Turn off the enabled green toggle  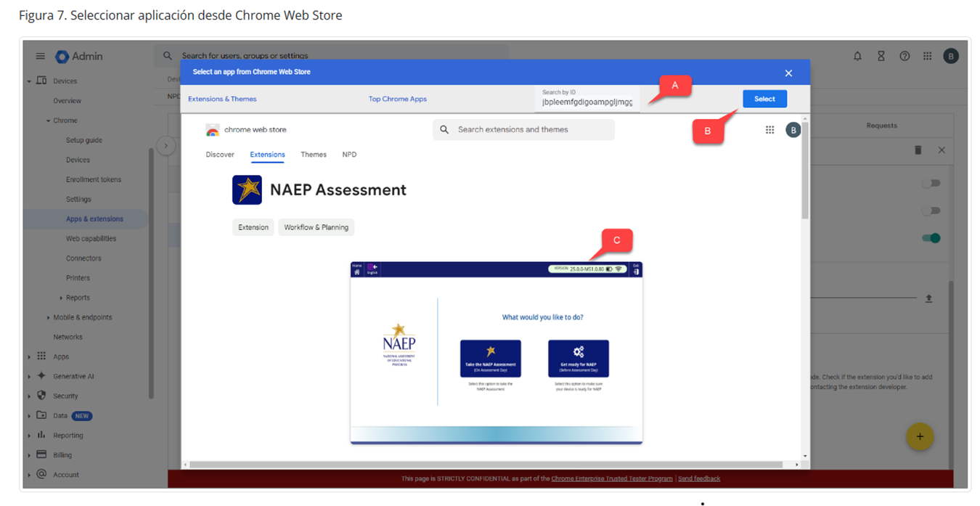coord(931,238)
